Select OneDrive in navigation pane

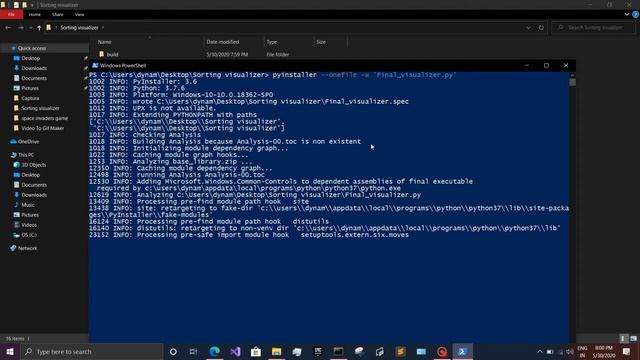(28, 142)
